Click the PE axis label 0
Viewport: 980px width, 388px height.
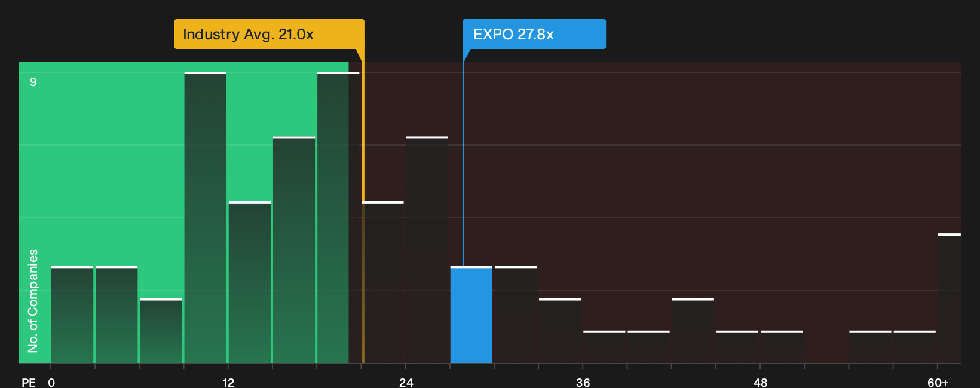[51, 383]
